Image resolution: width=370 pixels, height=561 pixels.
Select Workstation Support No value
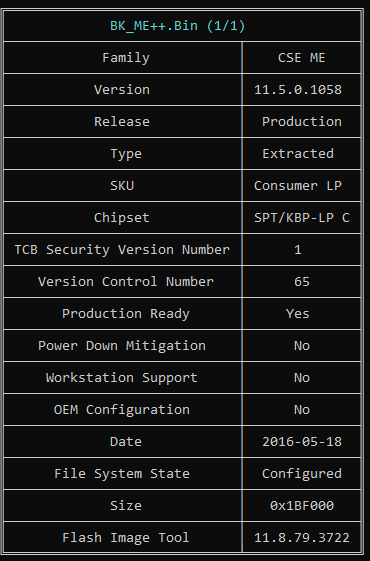(302, 378)
